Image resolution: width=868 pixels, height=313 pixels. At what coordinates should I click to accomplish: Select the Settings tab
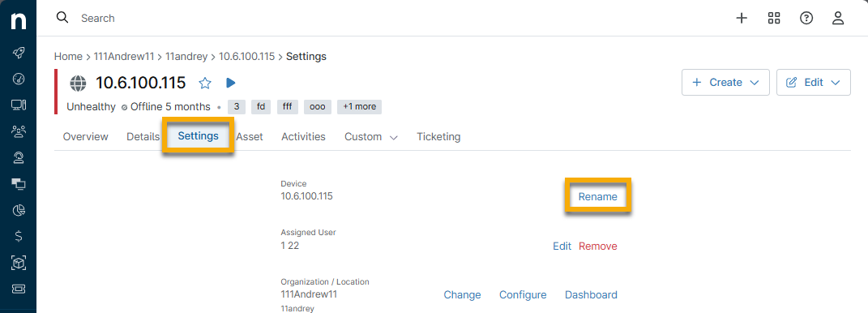pyautogui.click(x=199, y=135)
